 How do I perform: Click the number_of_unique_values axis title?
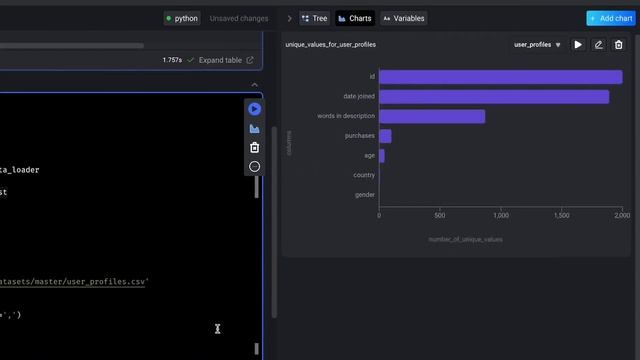pos(465,239)
